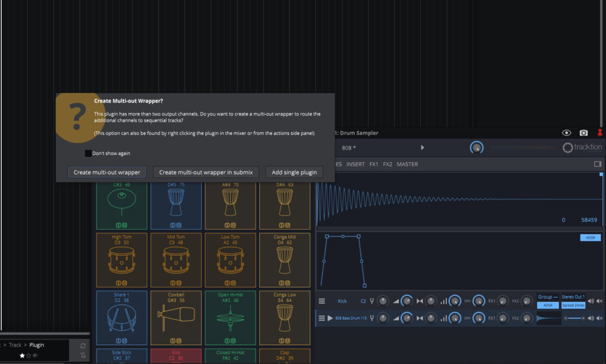This screenshot has width=606, height=364.
Task: Click the Spread Zones button
Action: 573,305
